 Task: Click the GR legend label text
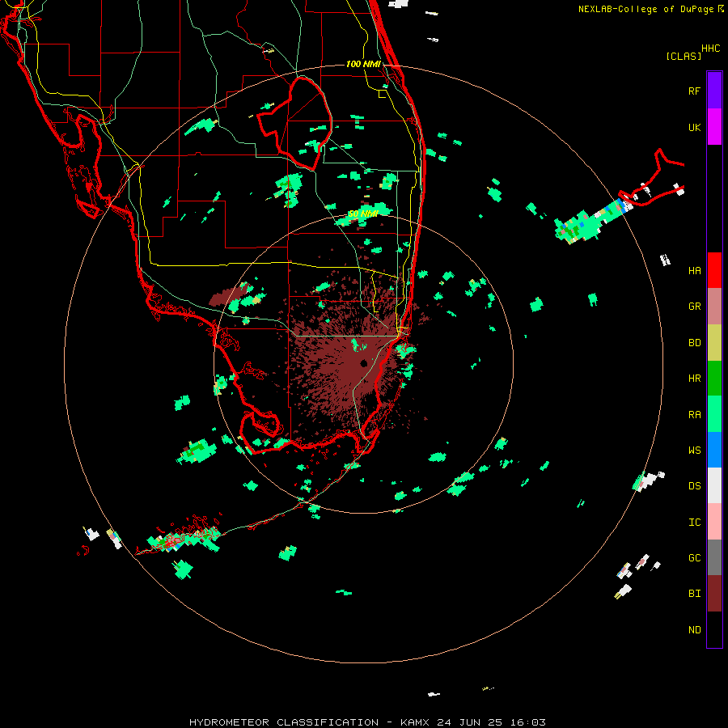tap(694, 307)
